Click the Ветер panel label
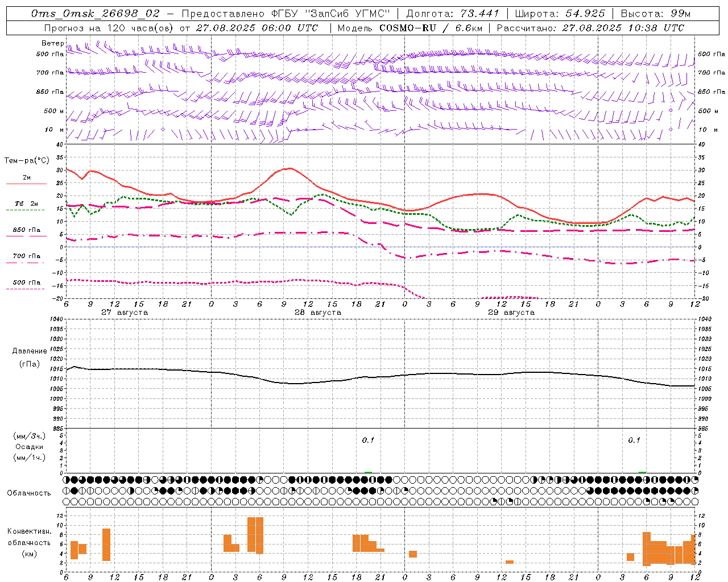Screen dimensions: 728x582 click(x=52, y=43)
